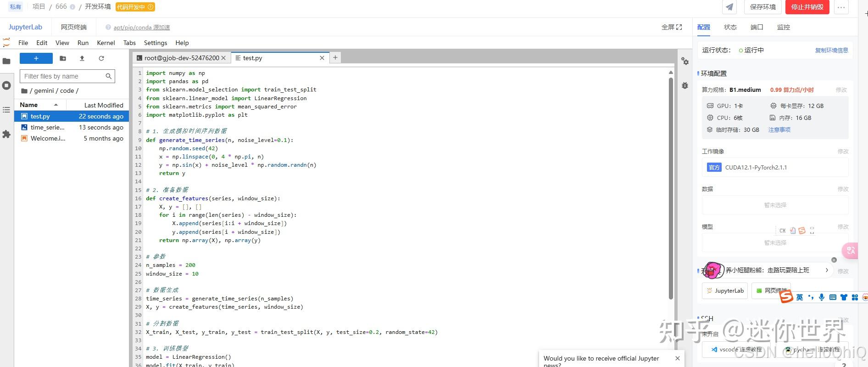Sort files by Last Modified column
The image size is (868, 367).
pyautogui.click(x=98, y=105)
